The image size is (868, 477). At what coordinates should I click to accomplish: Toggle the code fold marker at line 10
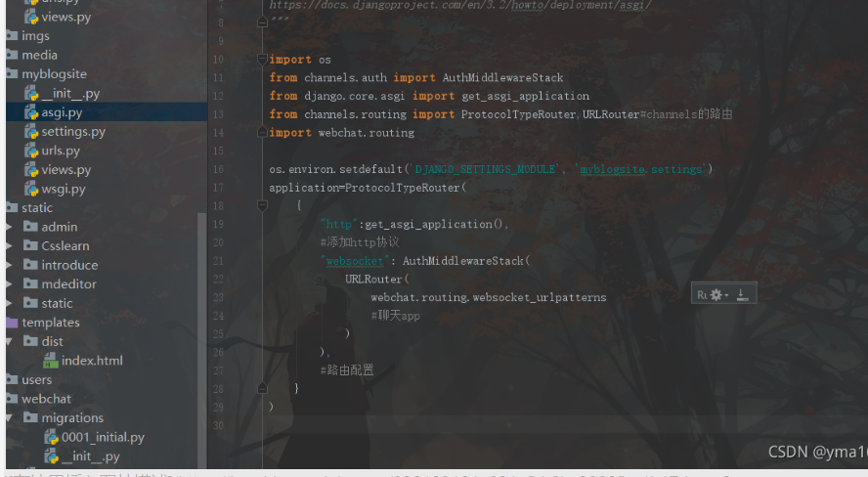pos(262,59)
